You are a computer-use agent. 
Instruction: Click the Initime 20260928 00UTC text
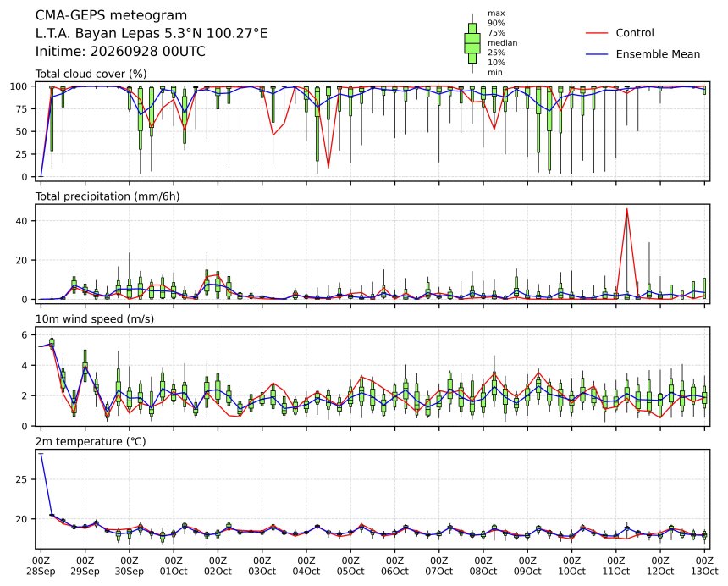coord(120,51)
